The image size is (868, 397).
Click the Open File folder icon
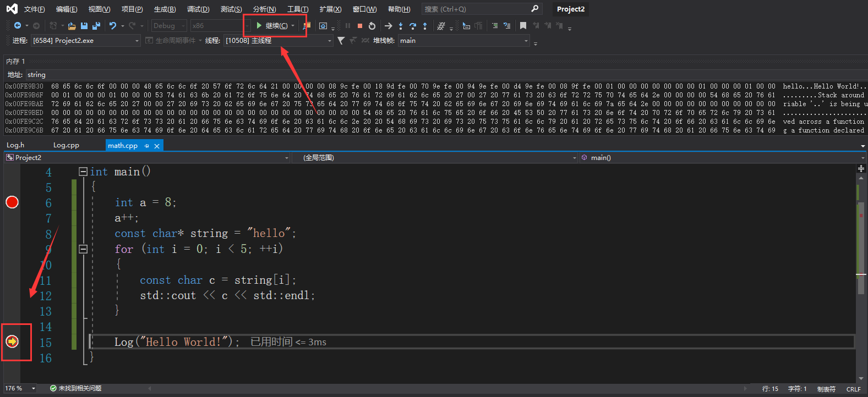click(x=72, y=26)
